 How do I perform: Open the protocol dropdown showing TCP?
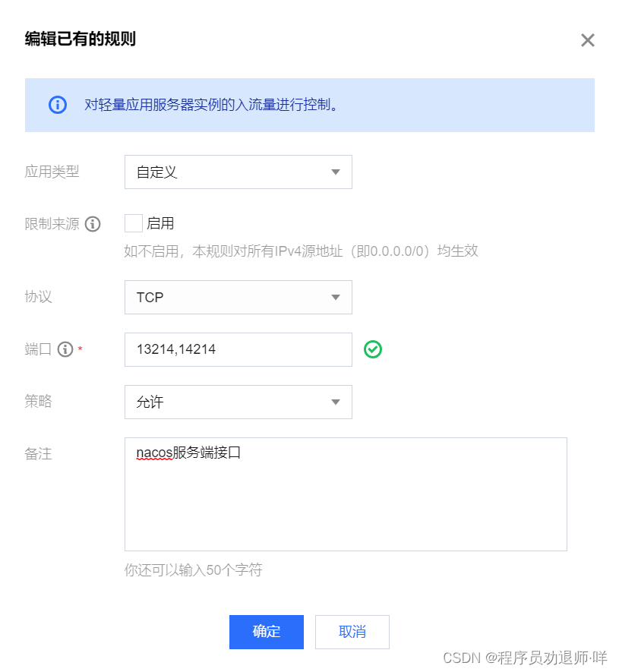238,298
